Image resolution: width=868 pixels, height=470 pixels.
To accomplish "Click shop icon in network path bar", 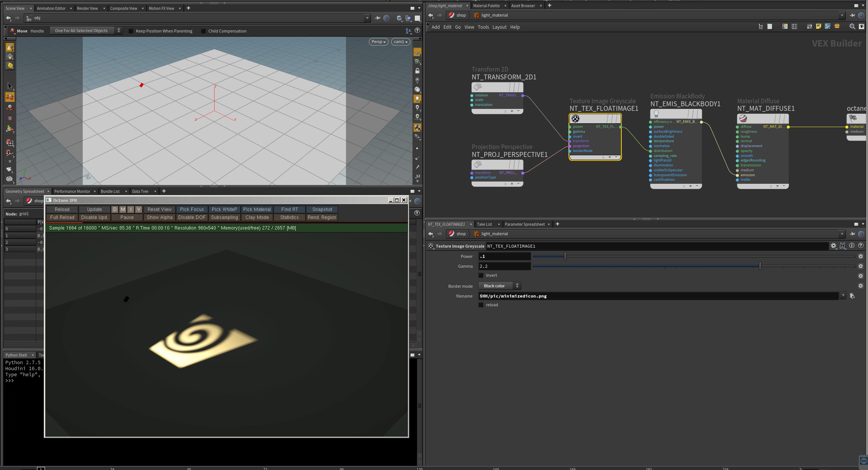I will [x=451, y=16].
